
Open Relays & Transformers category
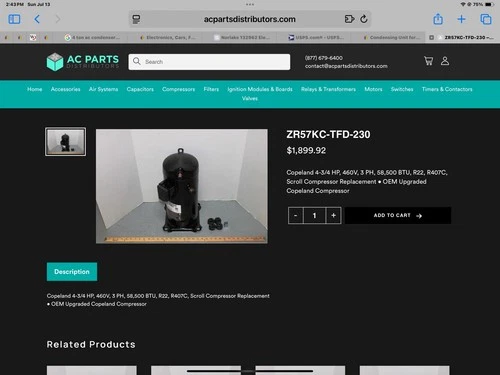coord(328,89)
